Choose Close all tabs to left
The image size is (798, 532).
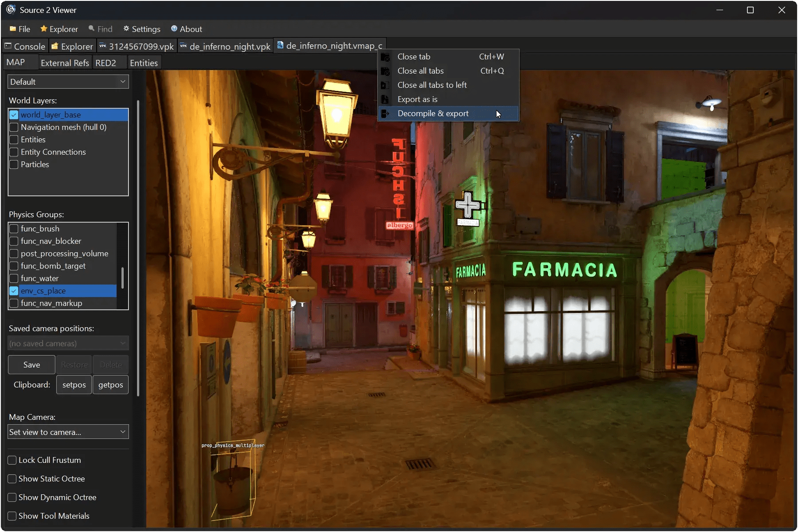point(432,85)
